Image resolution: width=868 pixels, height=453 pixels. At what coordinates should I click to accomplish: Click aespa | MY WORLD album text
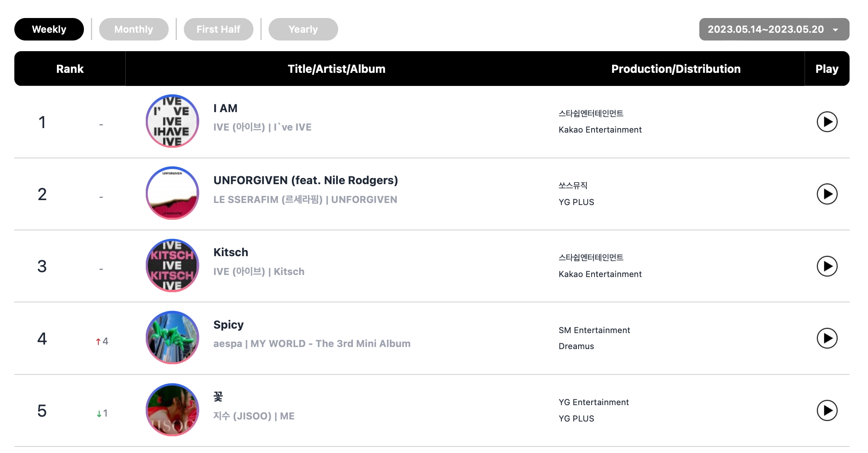[x=312, y=344]
